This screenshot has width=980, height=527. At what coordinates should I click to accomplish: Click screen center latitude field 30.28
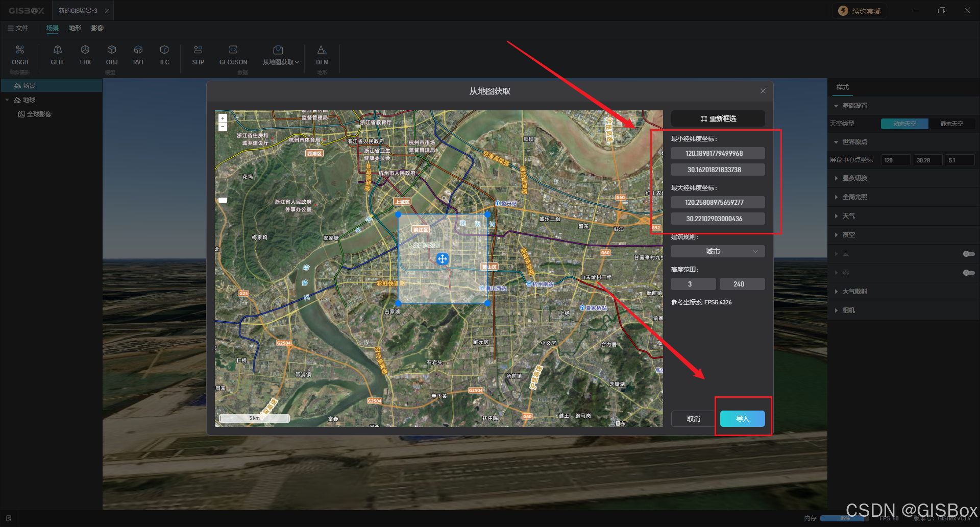tap(928, 160)
